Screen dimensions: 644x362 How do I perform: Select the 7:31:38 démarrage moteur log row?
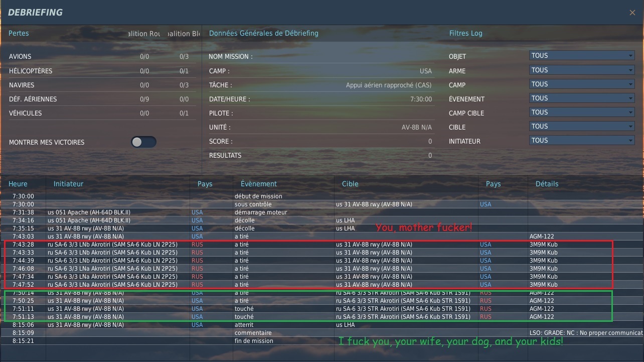point(261,212)
